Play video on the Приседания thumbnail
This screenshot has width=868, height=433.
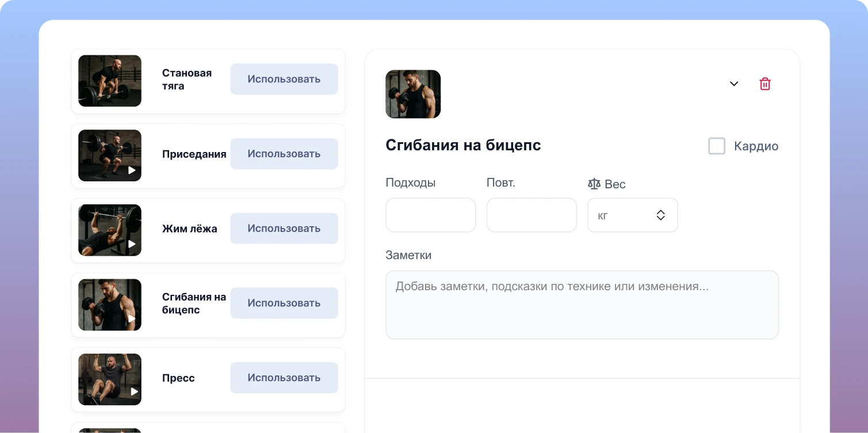(x=132, y=170)
